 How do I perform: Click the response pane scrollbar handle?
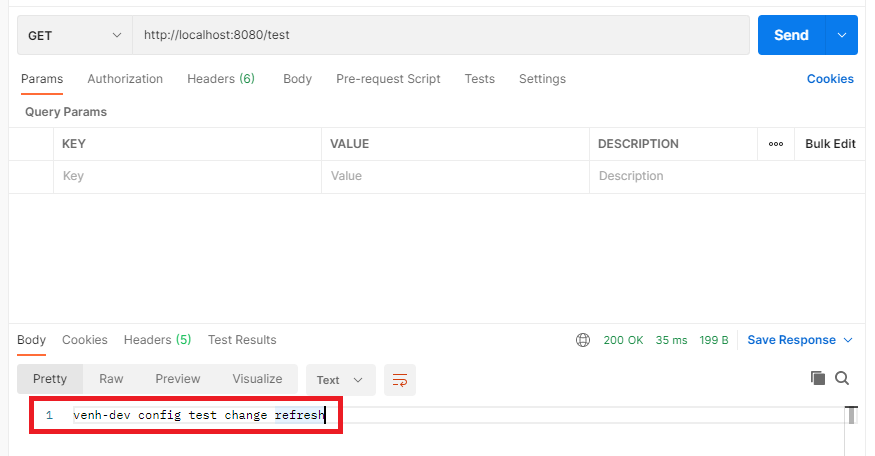click(851, 415)
